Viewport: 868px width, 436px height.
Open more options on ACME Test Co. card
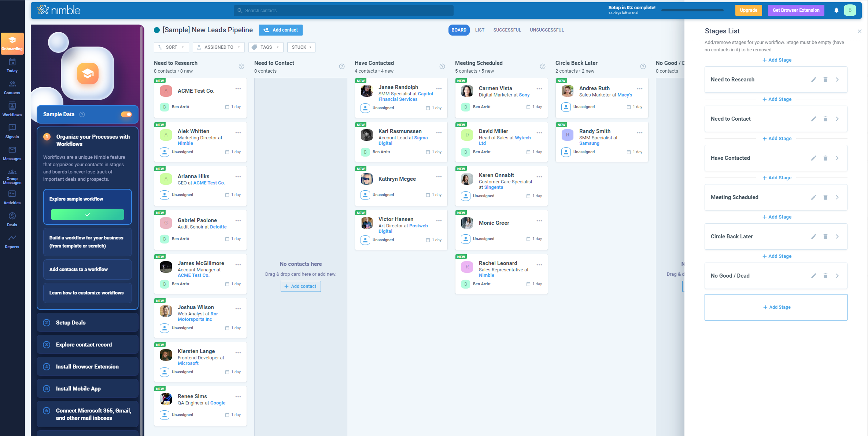click(238, 89)
